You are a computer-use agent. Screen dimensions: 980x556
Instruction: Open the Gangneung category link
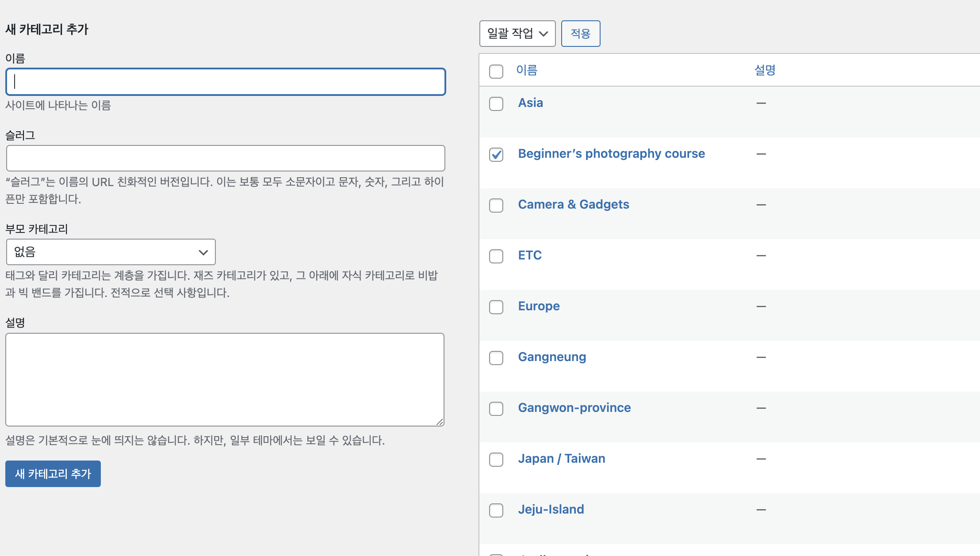[552, 357]
